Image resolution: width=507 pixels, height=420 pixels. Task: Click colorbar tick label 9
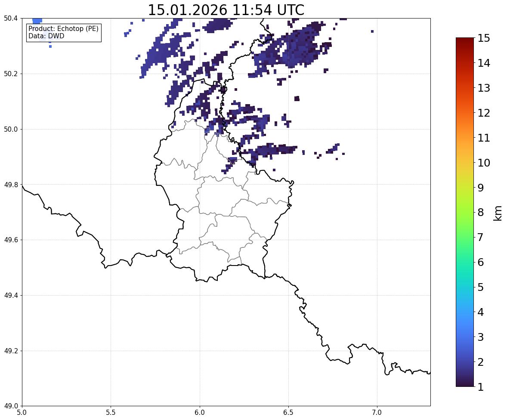481,188
